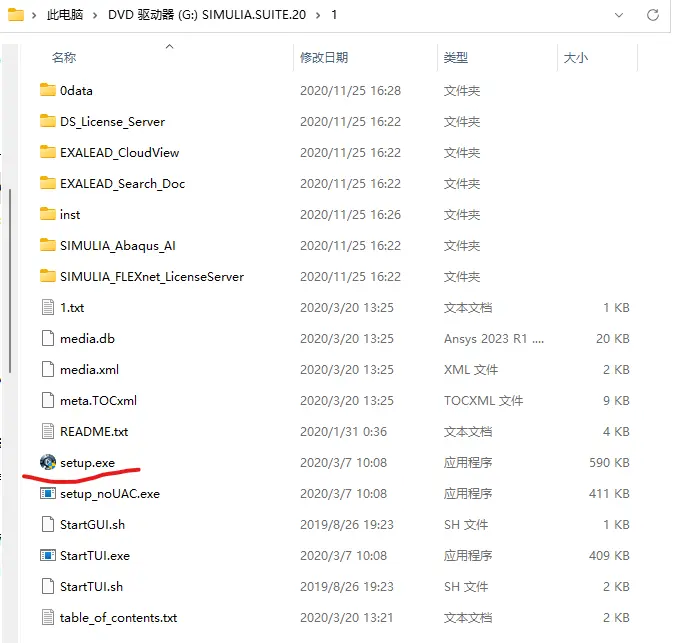Screen dimensions: 683x643
Task: Expand the chevron after DVD drive breadcrumb
Action: pyautogui.click(x=318, y=15)
